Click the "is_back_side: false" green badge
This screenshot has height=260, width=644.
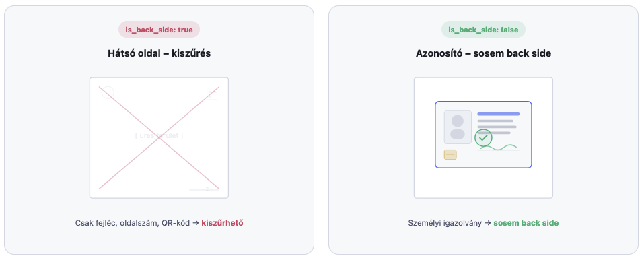(x=483, y=30)
